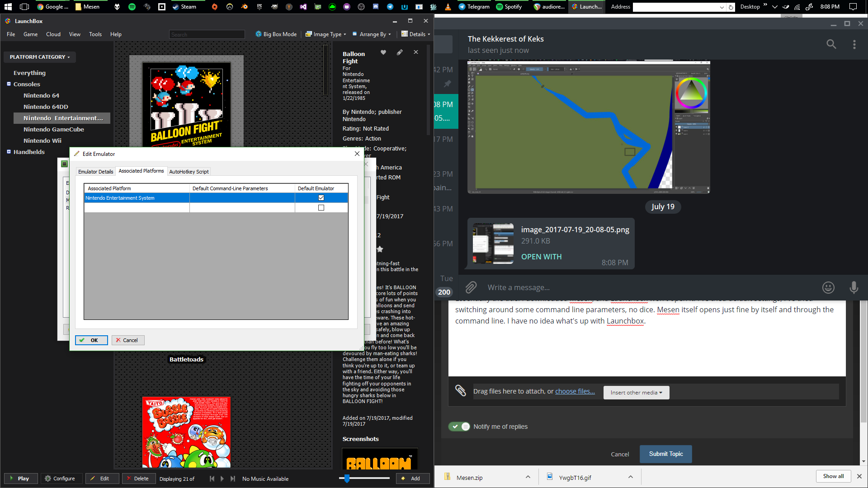This screenshot has height=488, width=868.
Task: Open Task View on the taskbar
Action: coord(24,7)
